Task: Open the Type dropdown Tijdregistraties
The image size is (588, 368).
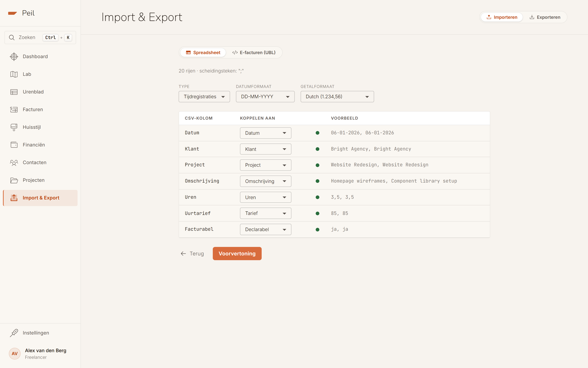Action: tap(204, 97)
